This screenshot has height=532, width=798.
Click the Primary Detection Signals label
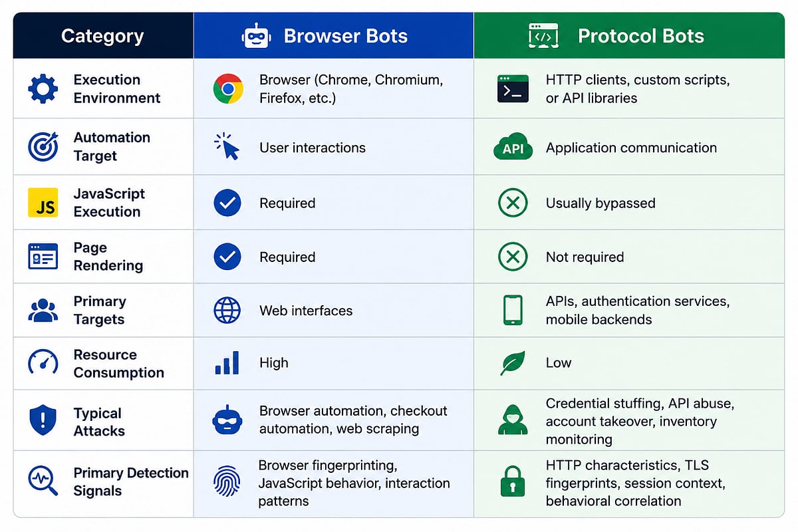tap(131, 482)
